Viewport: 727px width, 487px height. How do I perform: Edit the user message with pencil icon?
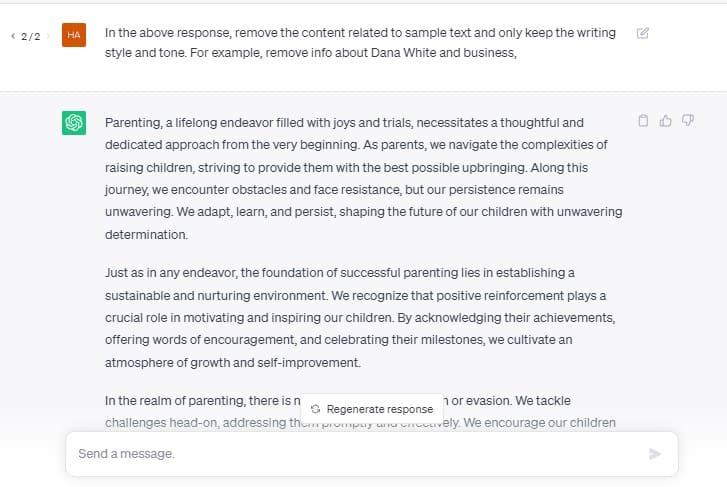coord(643,33)
